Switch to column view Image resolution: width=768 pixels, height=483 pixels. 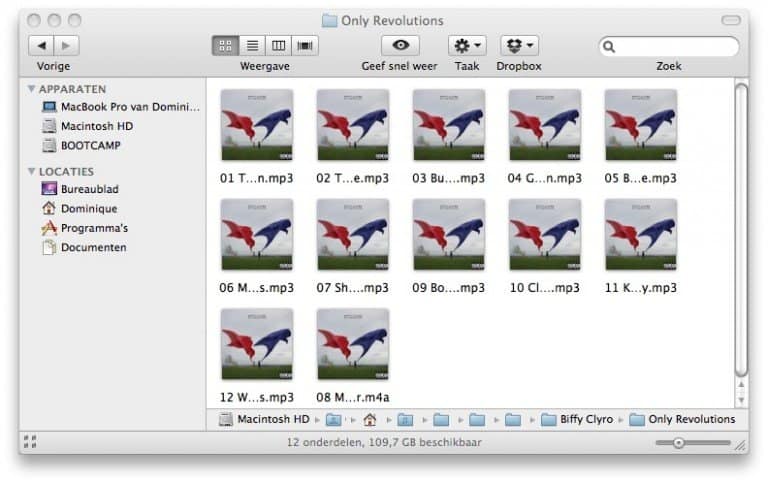tap(278, 46)
